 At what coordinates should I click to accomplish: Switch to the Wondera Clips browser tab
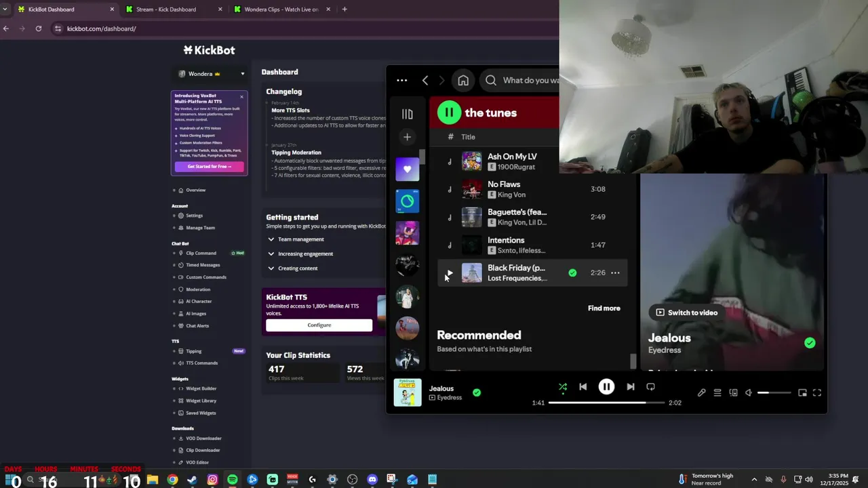point(281,9)
